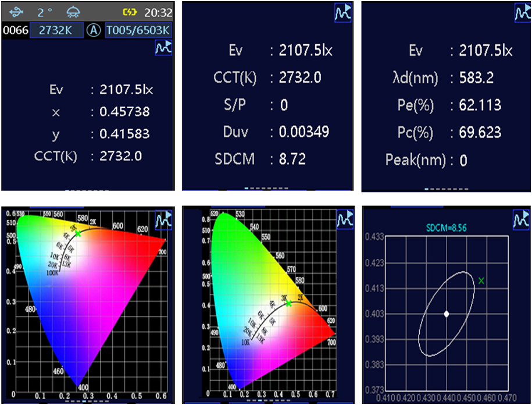The image size is (532, 405).
Task: Click spectrum graph icon on Pe/Pc screen
Action: [522, 12]
